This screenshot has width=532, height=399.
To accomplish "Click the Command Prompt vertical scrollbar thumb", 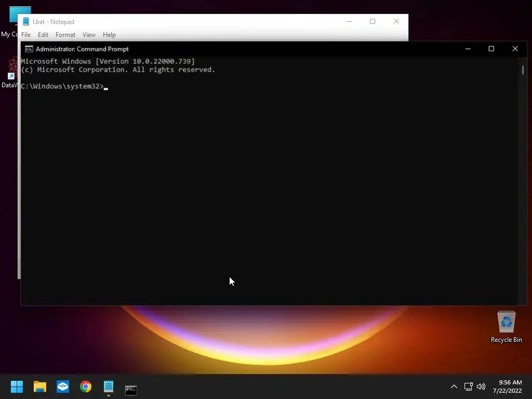I will pyautogui.click(x=523, y=70).
